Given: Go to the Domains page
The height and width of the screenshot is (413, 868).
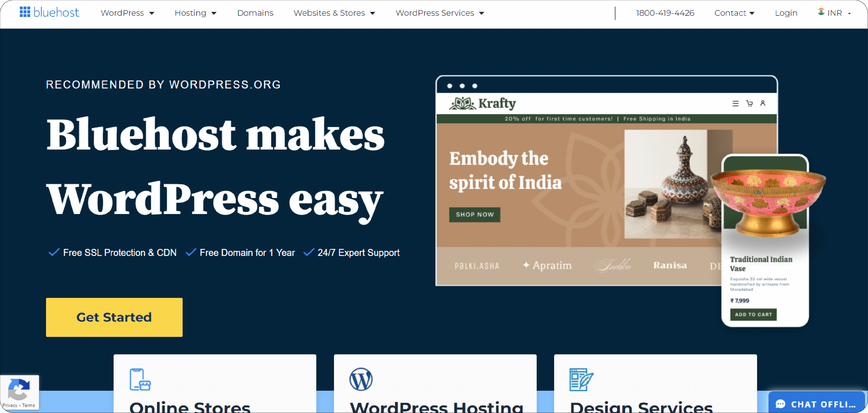Looking at the screenshot, I should click(255, 13).
